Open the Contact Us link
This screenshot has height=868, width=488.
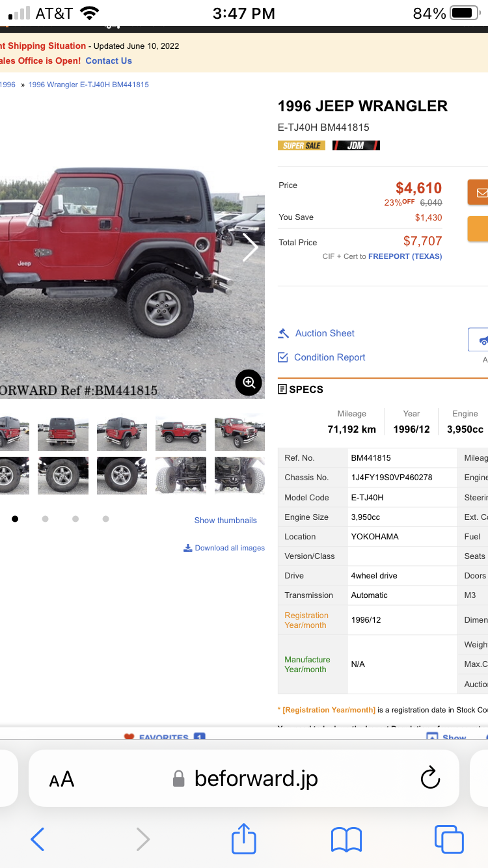click(109, 61)
